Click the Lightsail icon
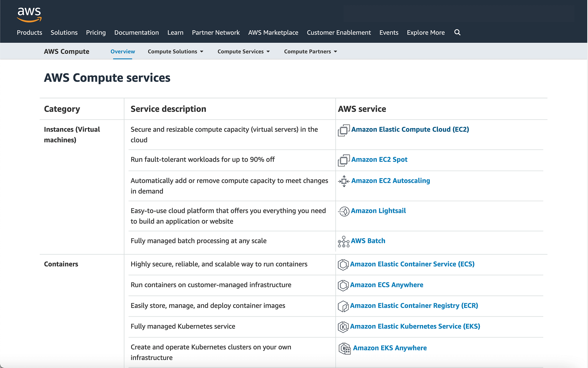The height and width of the screenshot is (368, 588). [344, 211]
